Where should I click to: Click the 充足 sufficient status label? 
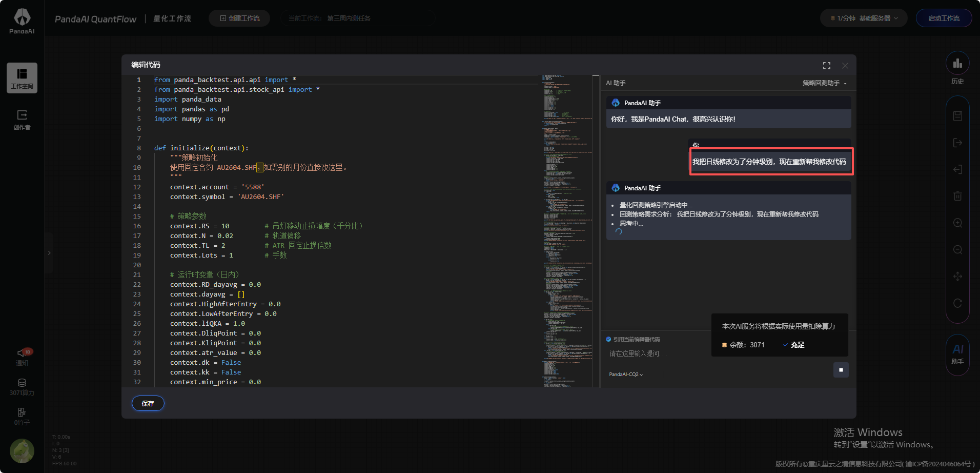[797, 345]
